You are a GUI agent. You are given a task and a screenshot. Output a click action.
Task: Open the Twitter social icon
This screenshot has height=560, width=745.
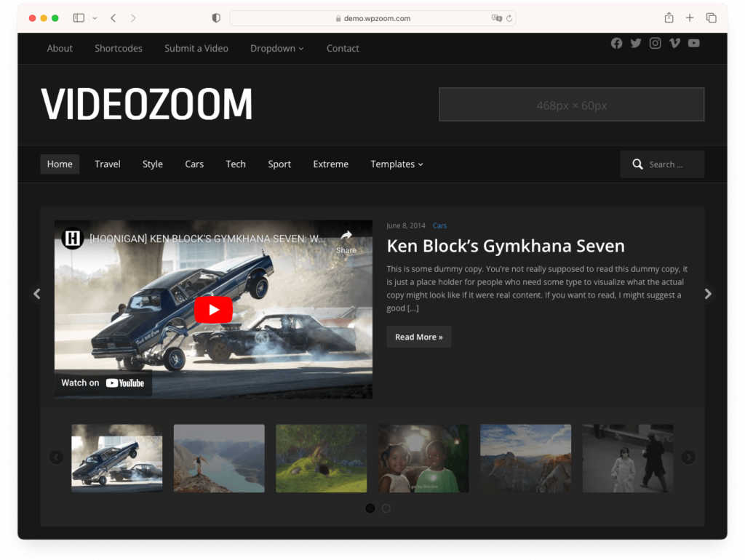(x=636, y=43)
